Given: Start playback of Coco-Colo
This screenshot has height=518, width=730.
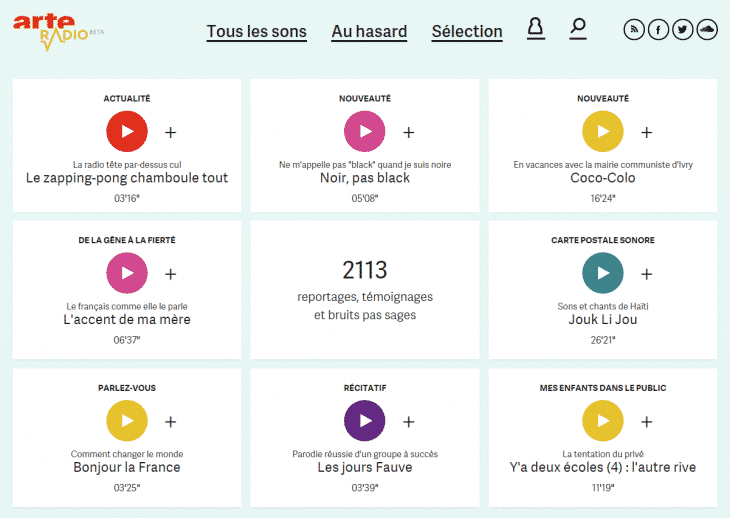Looking at the screenshot, I should (602, 132).
